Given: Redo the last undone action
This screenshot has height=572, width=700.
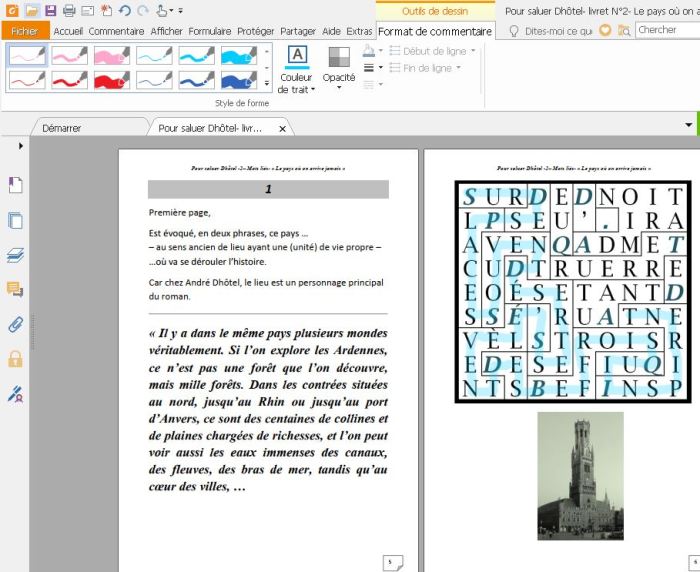Looking at the screenshot, I should pos(143,10).
